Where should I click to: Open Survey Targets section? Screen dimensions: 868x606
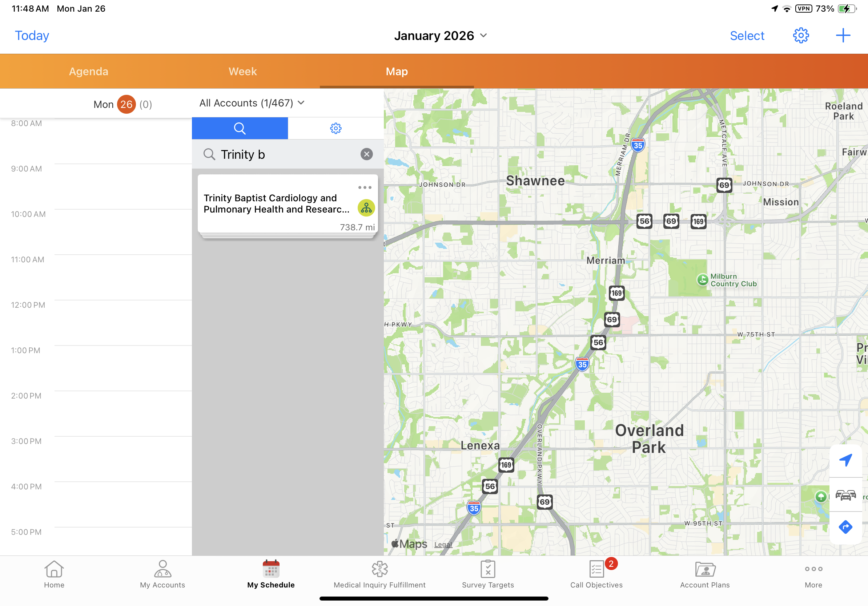click(x=488, y=574)
